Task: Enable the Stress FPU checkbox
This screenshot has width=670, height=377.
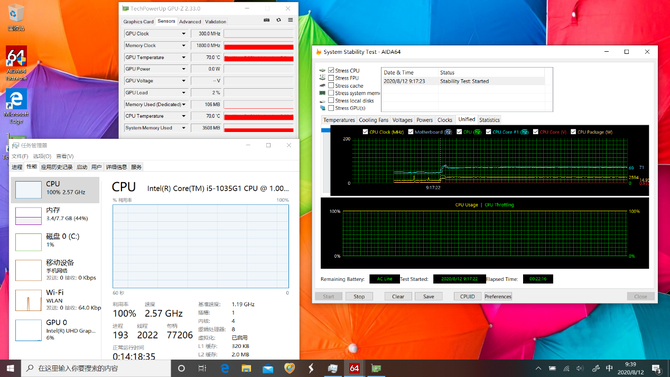Action: coord(331,78)
